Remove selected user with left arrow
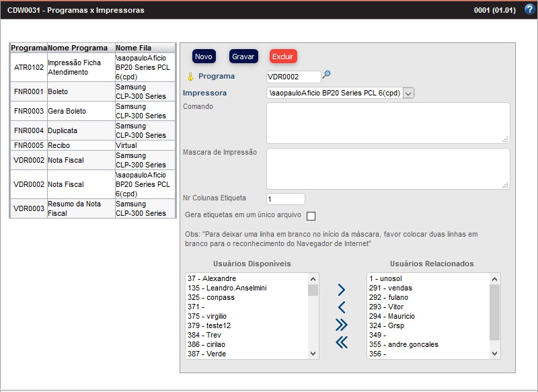This screenshot has width=538, height=392. coord(342,308)
